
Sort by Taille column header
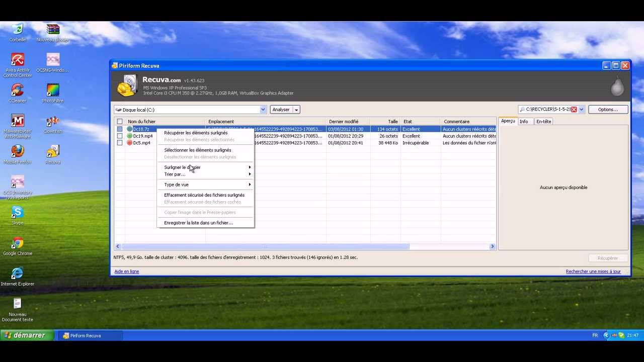coord(385,122)
